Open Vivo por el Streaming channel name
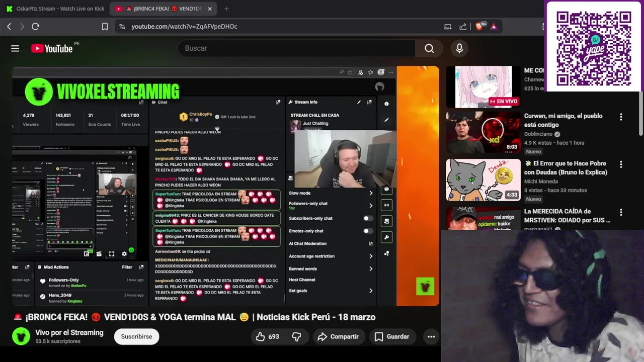The height and width of the screenshot is (362, 644). tap(69, 332)
